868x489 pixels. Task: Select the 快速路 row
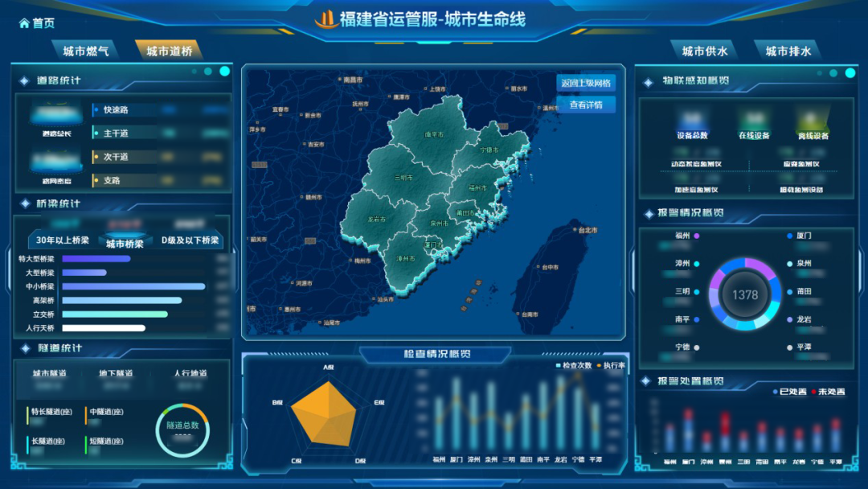(x=161, y=109)
